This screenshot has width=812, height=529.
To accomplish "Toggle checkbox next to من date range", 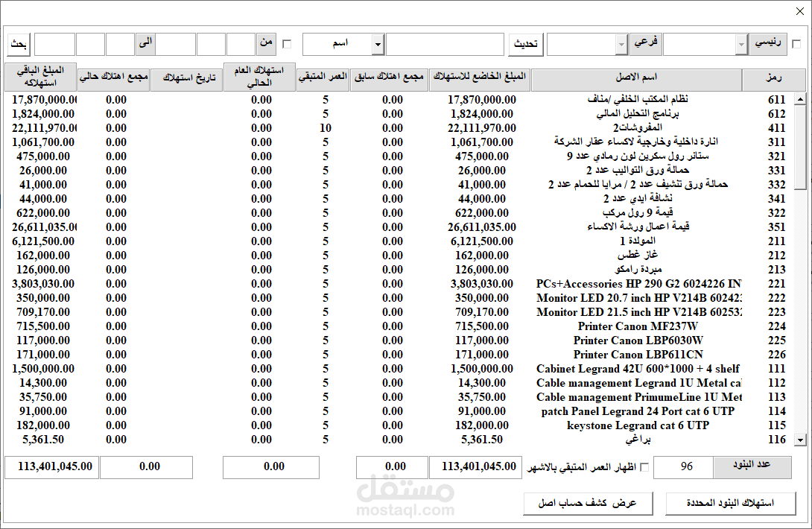I will coord(287,45).
